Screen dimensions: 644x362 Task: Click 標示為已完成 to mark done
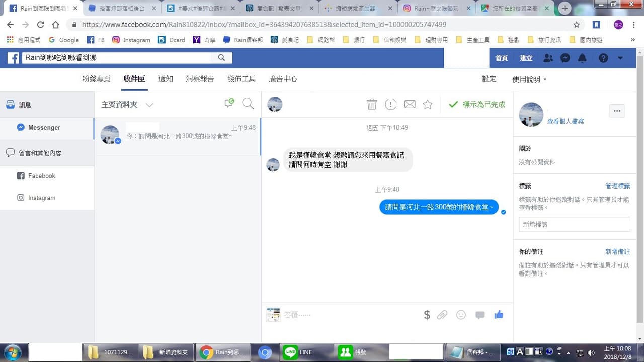coord(477,104)
